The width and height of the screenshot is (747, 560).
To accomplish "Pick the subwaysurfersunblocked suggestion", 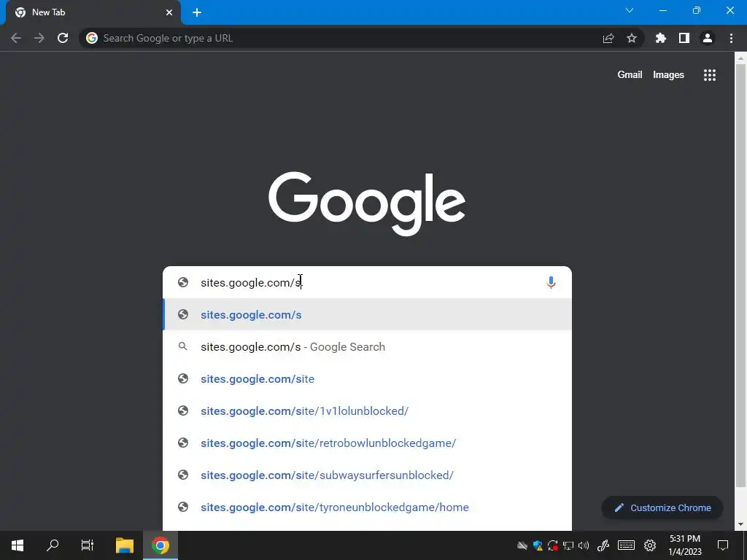I will pyautogui.click(x=367, y=475).
